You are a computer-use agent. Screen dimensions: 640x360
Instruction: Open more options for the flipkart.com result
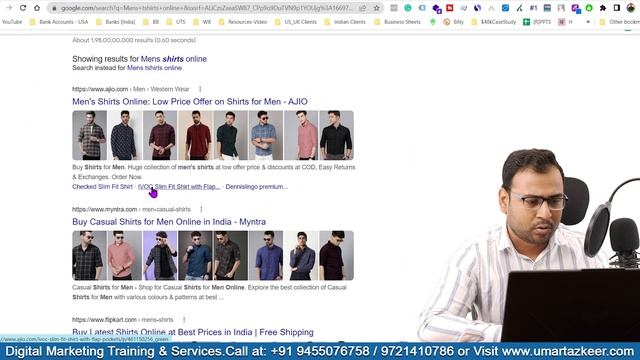[184, 320]
